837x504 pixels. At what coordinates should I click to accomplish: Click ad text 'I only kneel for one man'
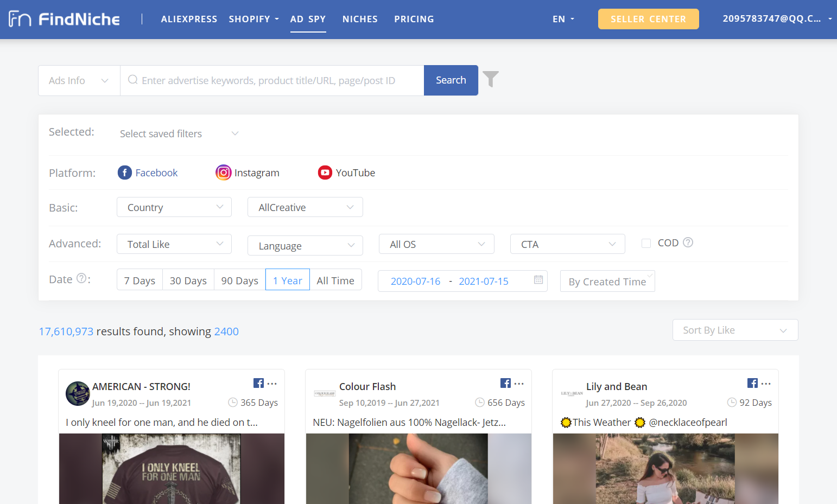point(162,422)
